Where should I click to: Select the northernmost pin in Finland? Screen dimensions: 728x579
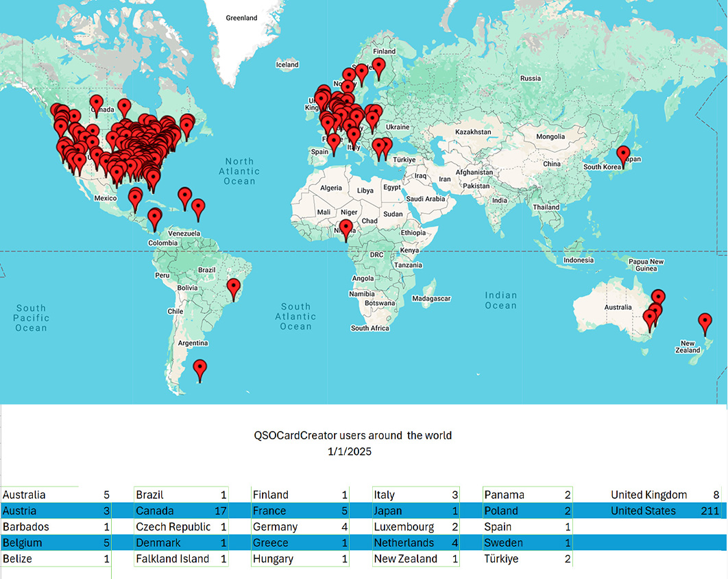pos(378,67)
